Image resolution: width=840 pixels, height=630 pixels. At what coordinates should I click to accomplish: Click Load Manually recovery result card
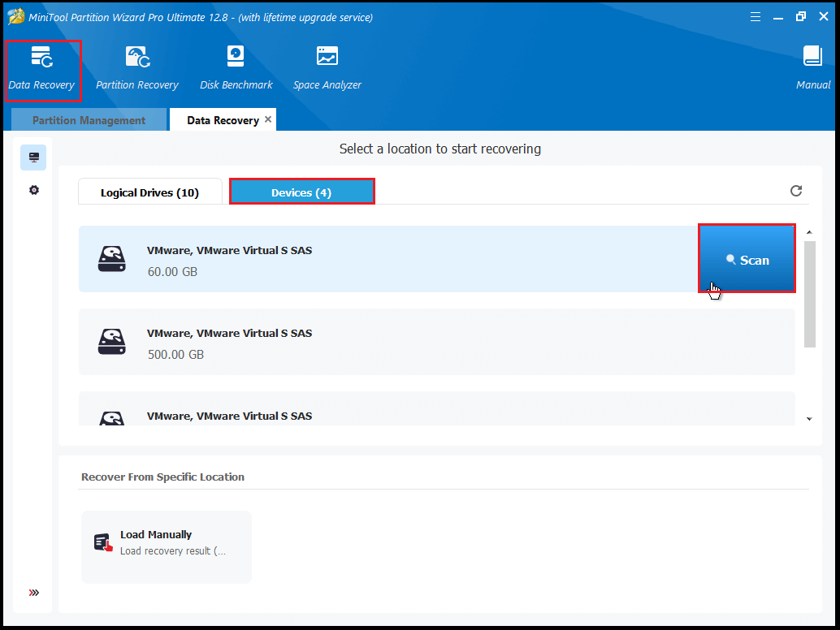coord(167,546)
